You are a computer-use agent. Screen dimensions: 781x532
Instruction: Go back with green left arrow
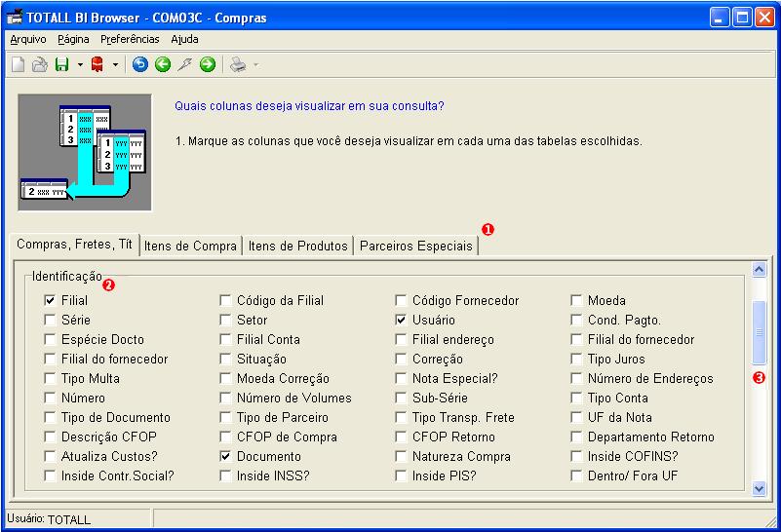(x=163, y=64)
